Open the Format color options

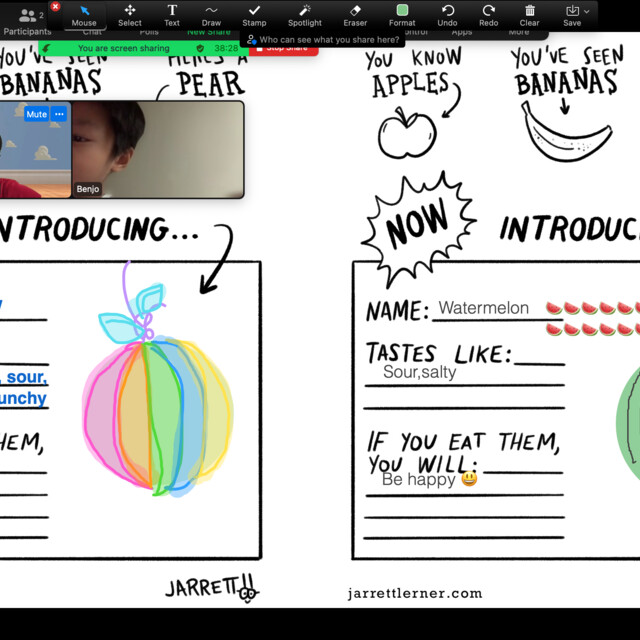point(402,14)
